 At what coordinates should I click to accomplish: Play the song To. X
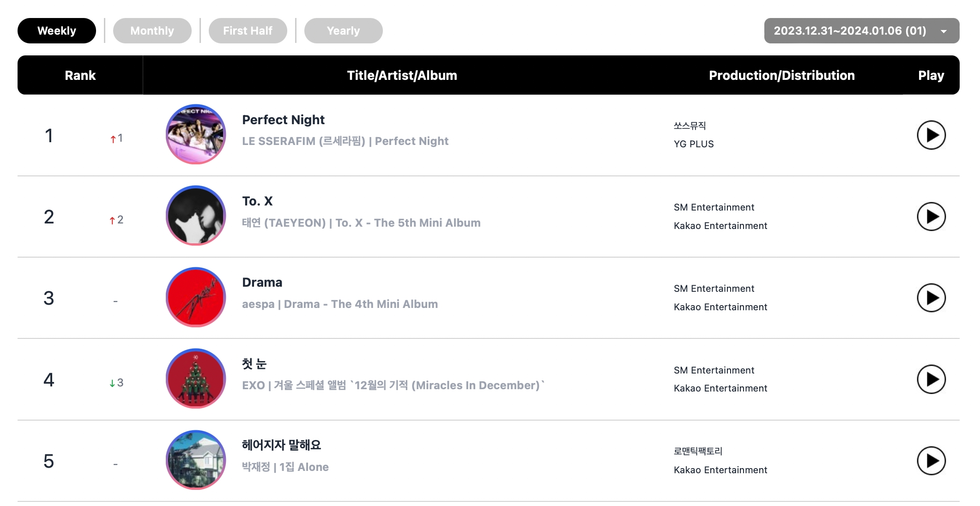[x=931, y=217]
